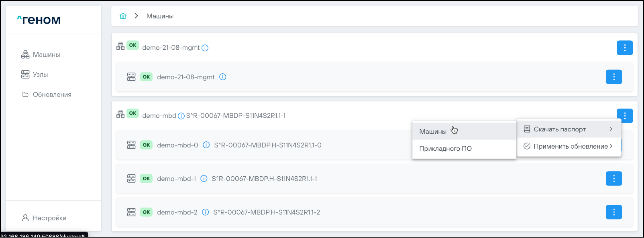
Task: Choose Прикладного ПО submenu option
Action: pos(445,149)
